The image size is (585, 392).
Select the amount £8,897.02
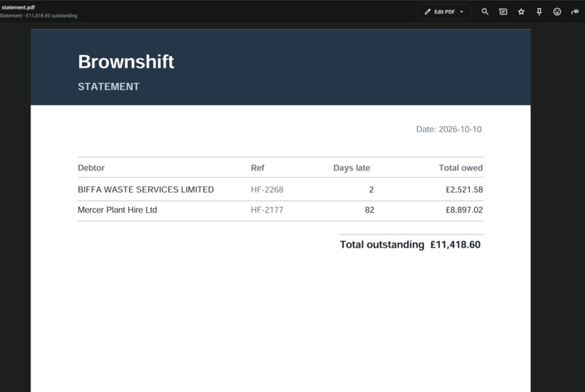tap(464, 210)
